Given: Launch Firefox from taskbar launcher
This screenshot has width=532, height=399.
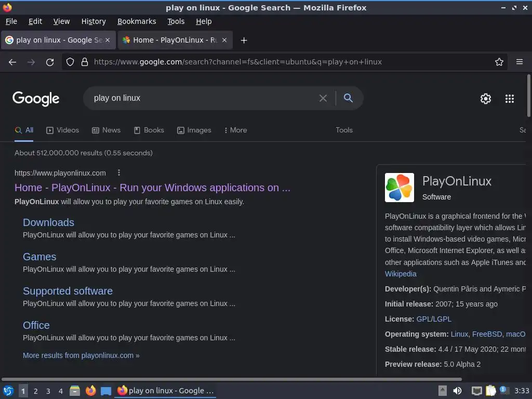Looking at the screenshot, I should (90, 391).
